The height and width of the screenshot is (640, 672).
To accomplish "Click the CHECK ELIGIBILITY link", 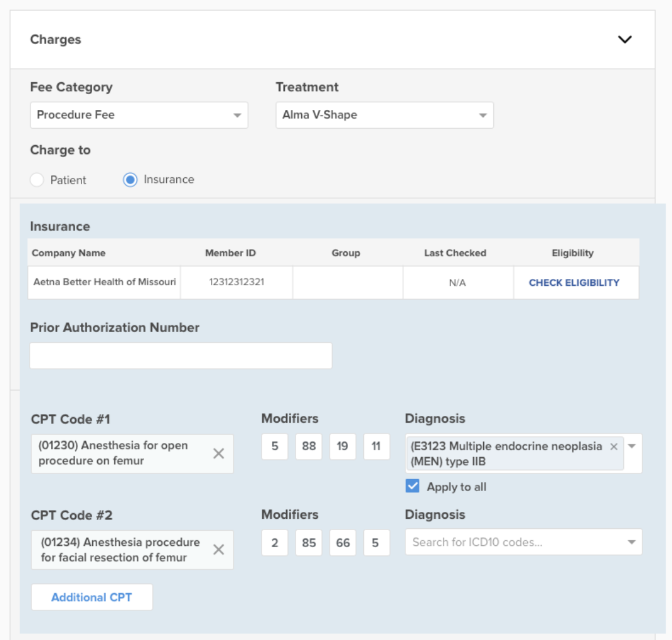I will pos(574,283).
